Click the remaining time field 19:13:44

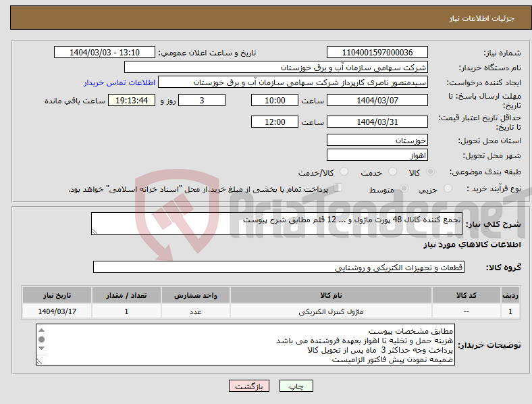tap(132, 101)
